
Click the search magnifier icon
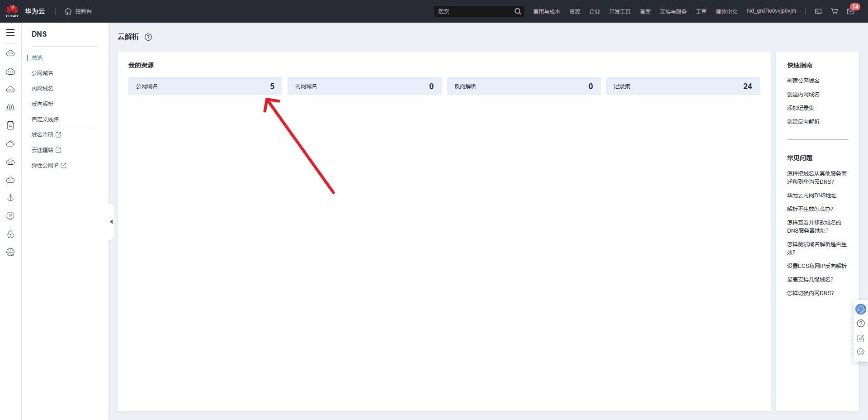(x=518, y=11)
